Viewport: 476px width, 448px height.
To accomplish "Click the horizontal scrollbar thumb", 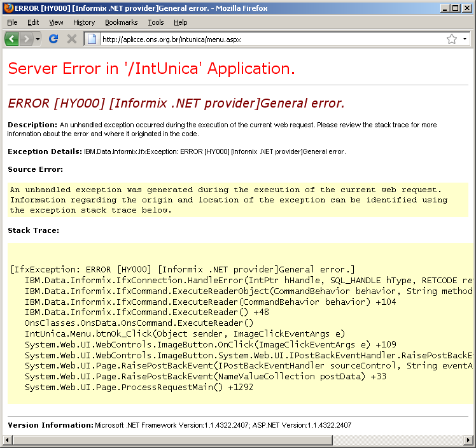I will (172, 440).
